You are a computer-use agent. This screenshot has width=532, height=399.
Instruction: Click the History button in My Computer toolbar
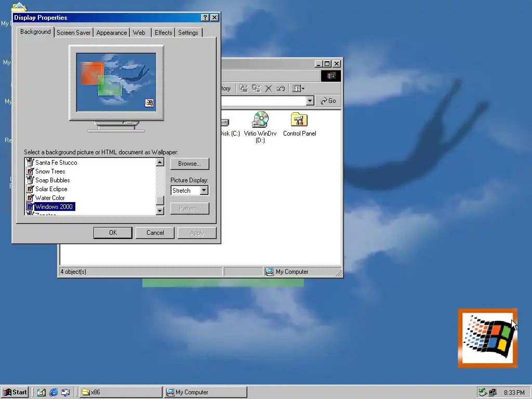click(x=225, y=88)
